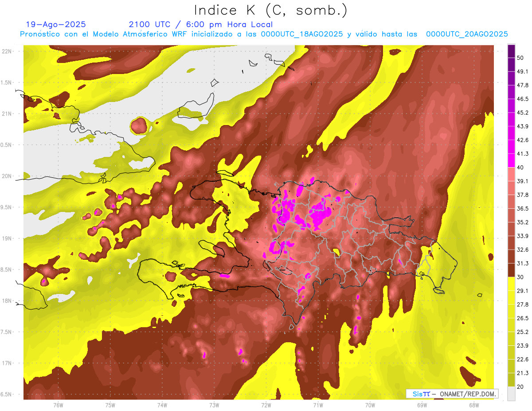
Task: Click the "75W" longitude label
Action: [110, 405]
